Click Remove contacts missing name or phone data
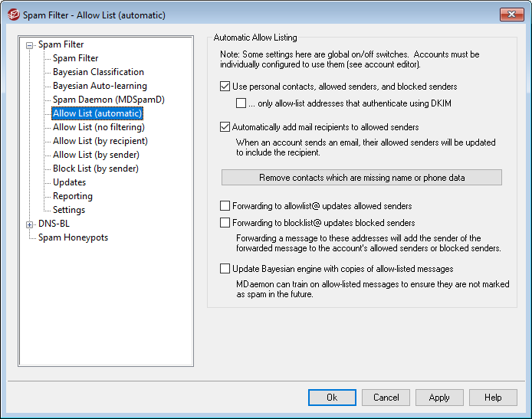 [361, 178]
